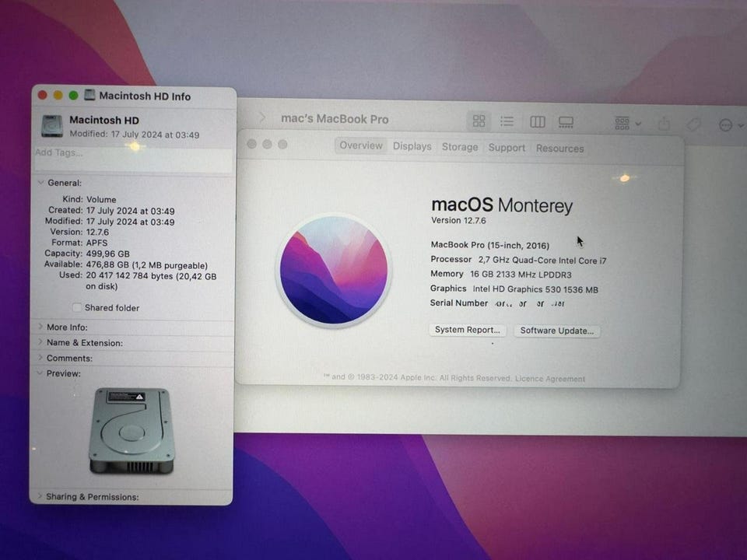Close the Macintosh HD Info window
This screenshot has height=560, width=747.
[x=42, y=95]
